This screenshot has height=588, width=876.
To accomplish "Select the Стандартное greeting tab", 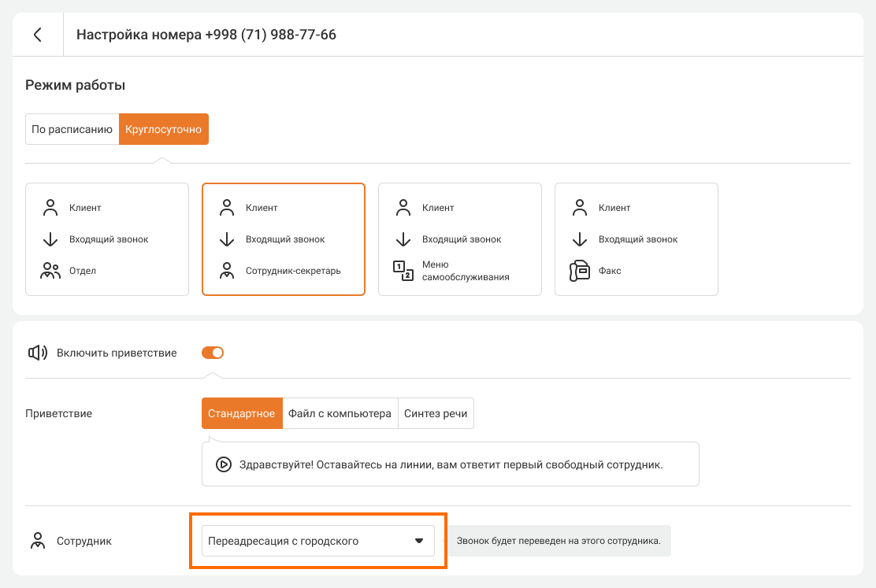I will [241, 413].
